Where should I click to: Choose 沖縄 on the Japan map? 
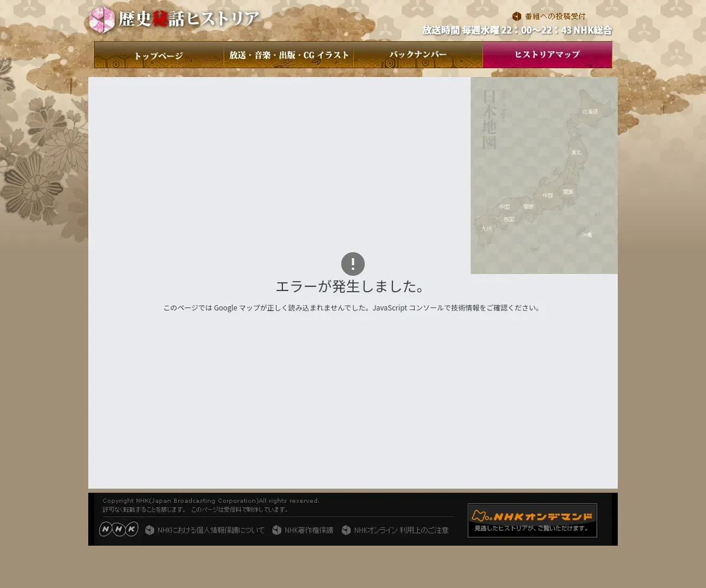pyautogui.click(x=587, y=235)
